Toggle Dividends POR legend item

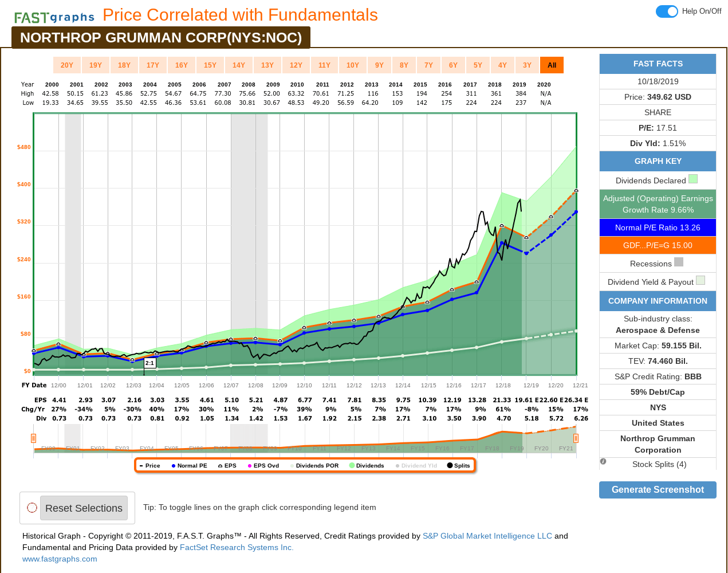pyautogui.click(x=314, y=465)
